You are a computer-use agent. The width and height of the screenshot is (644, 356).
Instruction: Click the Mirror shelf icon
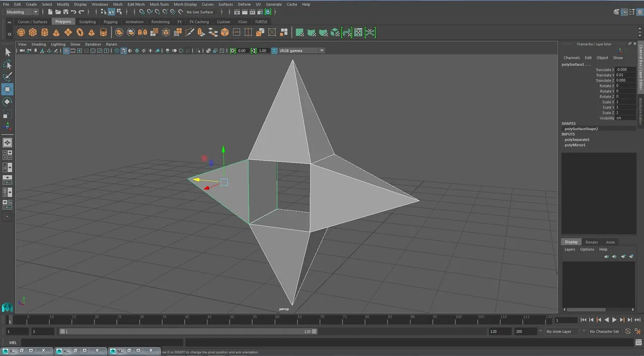click(142, 32)
